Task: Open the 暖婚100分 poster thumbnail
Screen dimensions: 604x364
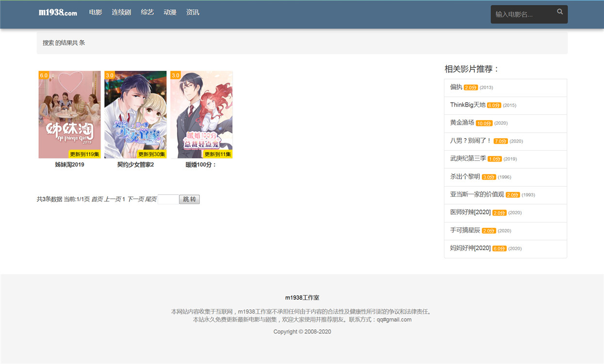Action: tap(201, 115)
